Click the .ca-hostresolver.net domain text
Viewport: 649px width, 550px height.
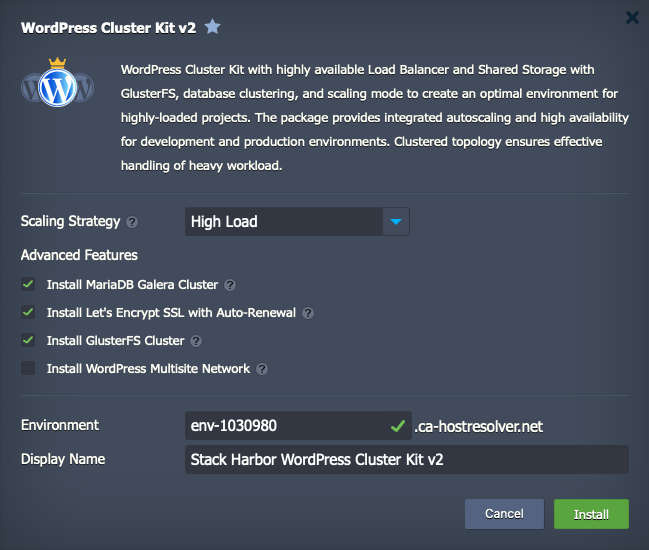coord(478,426)
